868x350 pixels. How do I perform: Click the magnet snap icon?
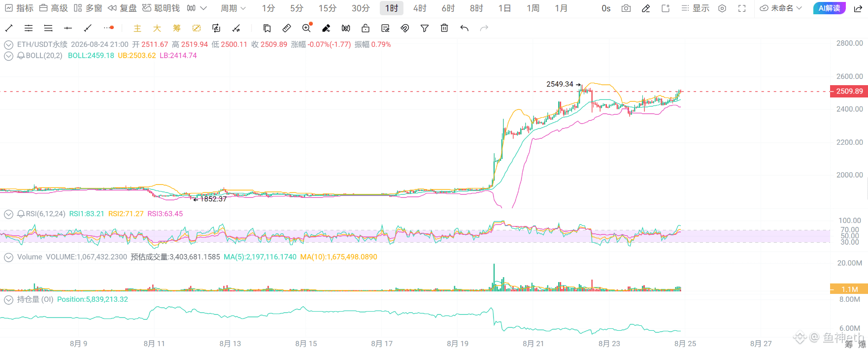pyautogui.click(x=405, y=28)
